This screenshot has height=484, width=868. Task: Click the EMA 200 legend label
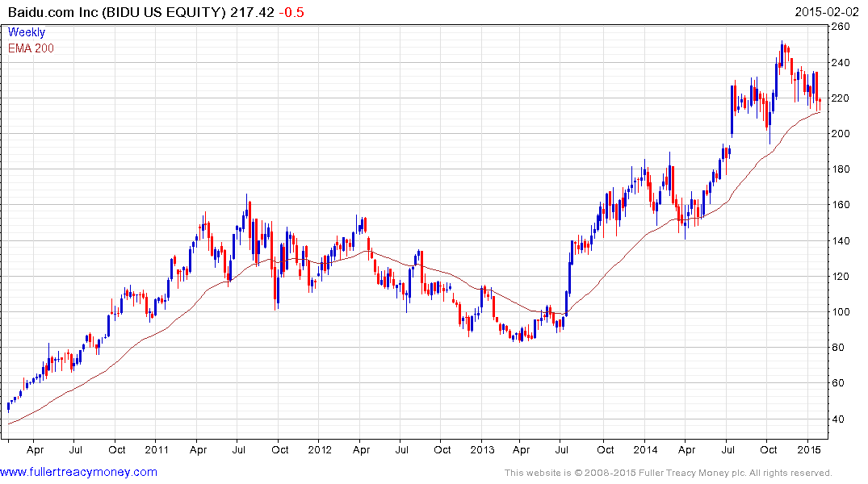coord(31,48)
